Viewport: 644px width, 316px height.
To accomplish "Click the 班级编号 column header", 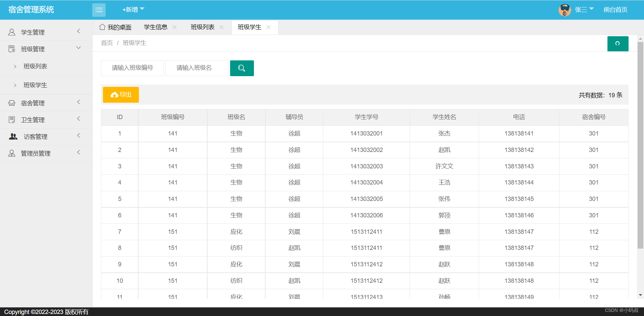I will 173,117.
